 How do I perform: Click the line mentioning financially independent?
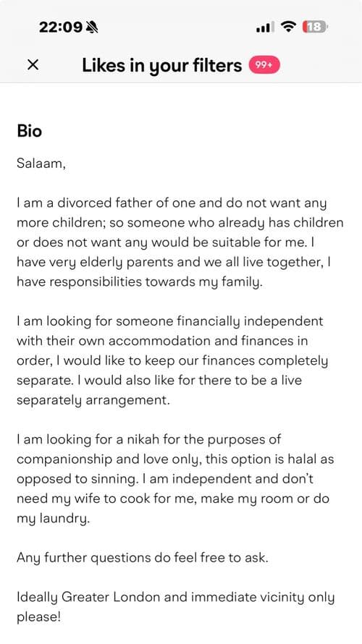170,321
